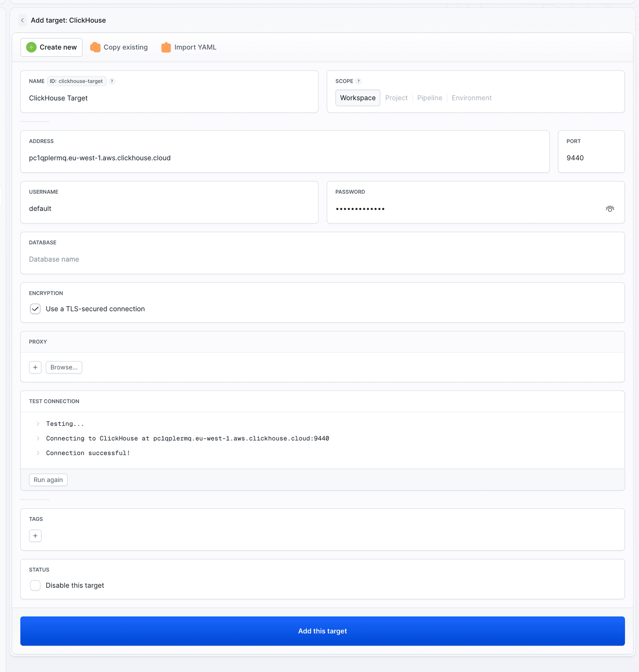Image resolution: width=639 pixels, height=672 pixels.
Task: Expand the Connecting to ClickHouse log line
Action: point(38,438)
